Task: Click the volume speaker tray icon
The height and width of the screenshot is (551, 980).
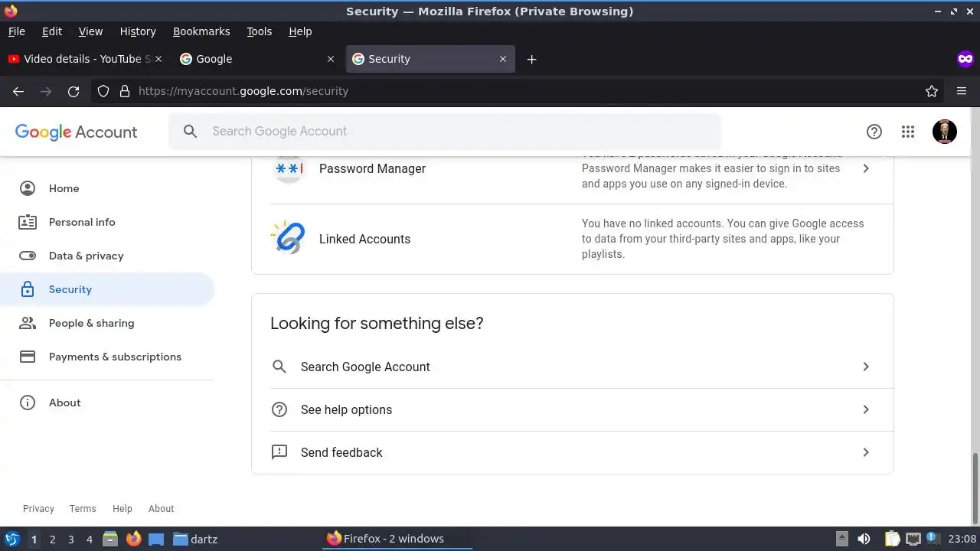Action: (x=864, y=539)
